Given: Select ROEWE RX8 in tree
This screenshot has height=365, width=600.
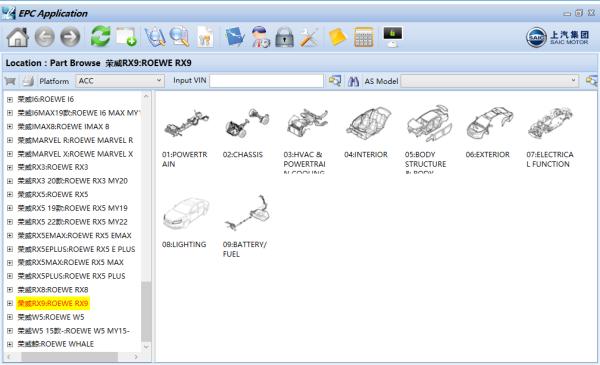Looking at the screenshot, I should (53, 290).
